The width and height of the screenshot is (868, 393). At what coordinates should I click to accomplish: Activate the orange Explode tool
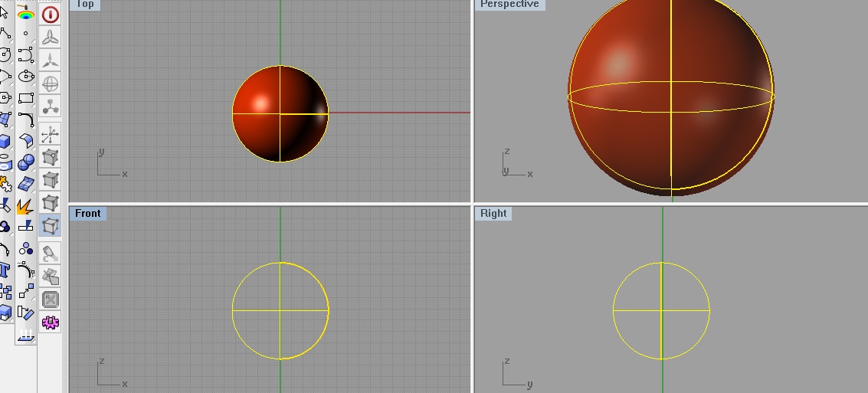click(25, 207)
